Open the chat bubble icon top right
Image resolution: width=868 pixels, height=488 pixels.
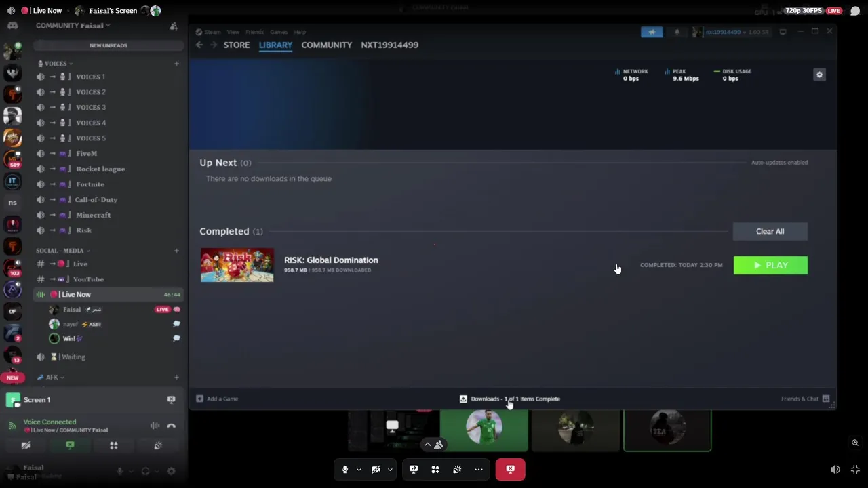click(855, 11)
